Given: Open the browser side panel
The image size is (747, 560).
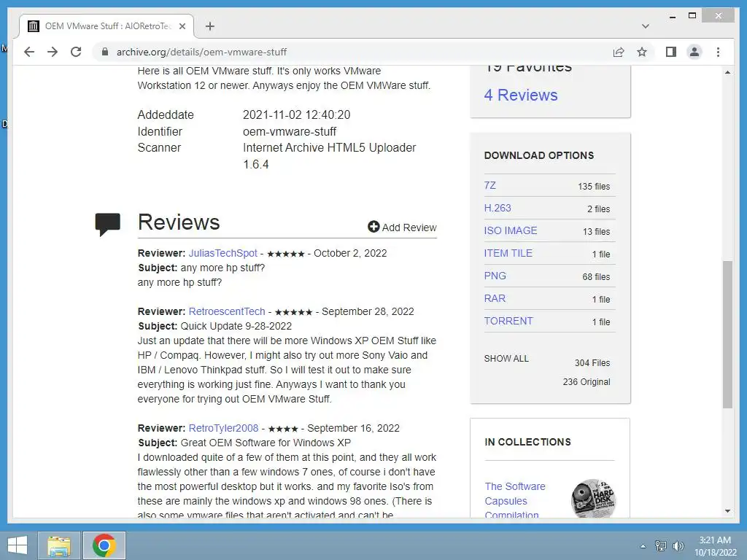Looking at the screenshot, I should [671, 52].
